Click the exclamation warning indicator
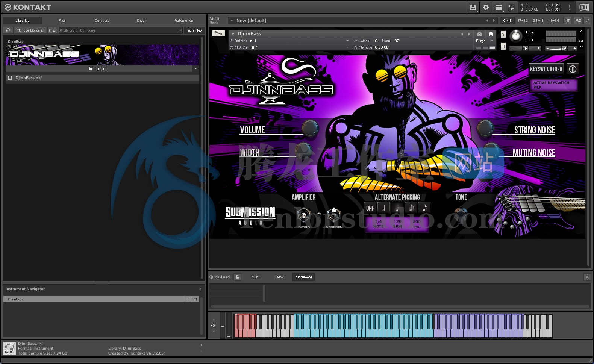This screenshot has width=594, height=364. tap(570, 7)
